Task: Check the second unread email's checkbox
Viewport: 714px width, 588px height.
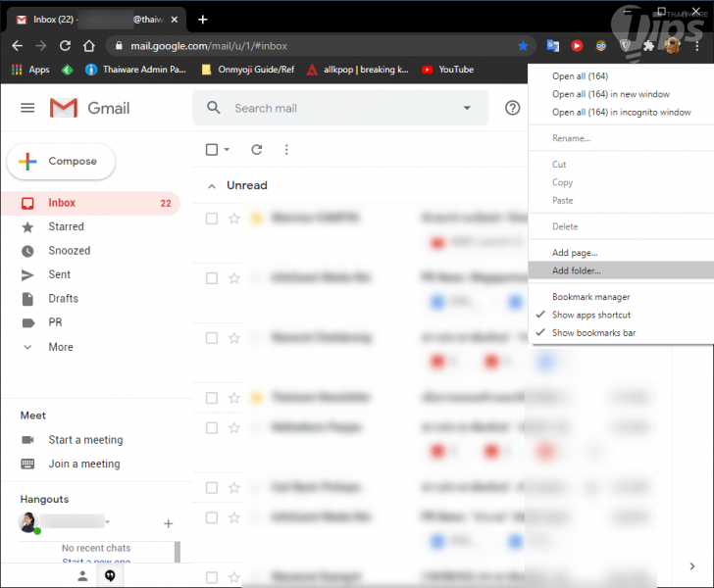Action: 212,278
